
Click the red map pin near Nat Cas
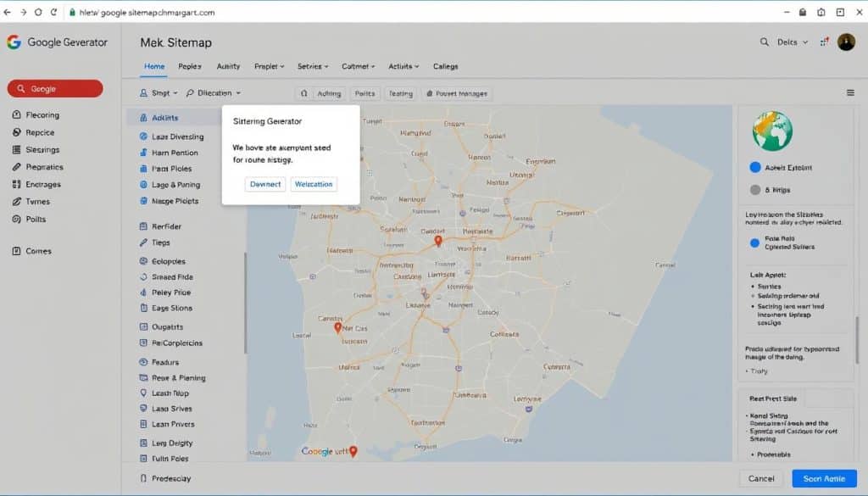pos(337,328)
